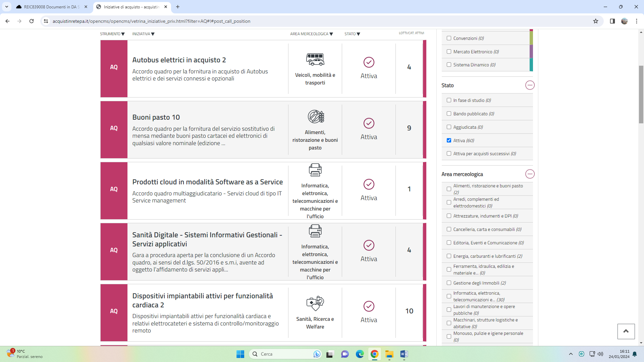The width and height of the screenshot is (644, 362).
Task: Click the health and welfare medical icon
Action: click(315, 303)
